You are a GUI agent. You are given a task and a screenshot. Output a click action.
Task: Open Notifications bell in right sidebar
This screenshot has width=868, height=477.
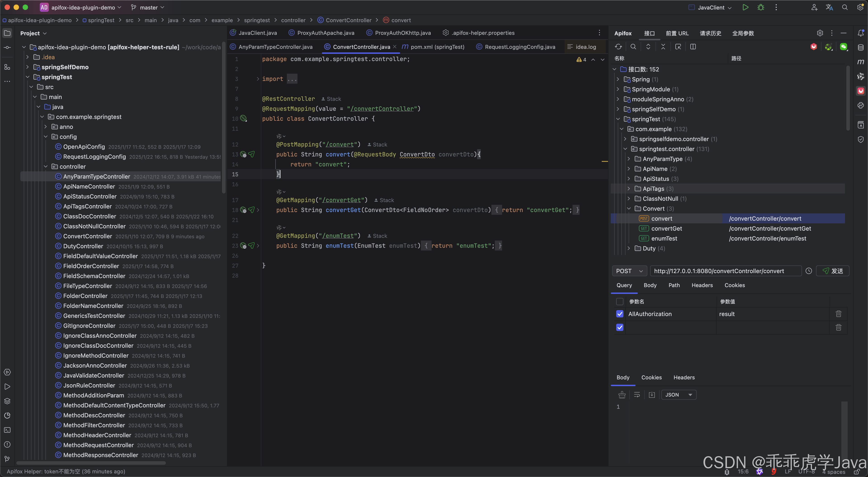coord(861,33)
